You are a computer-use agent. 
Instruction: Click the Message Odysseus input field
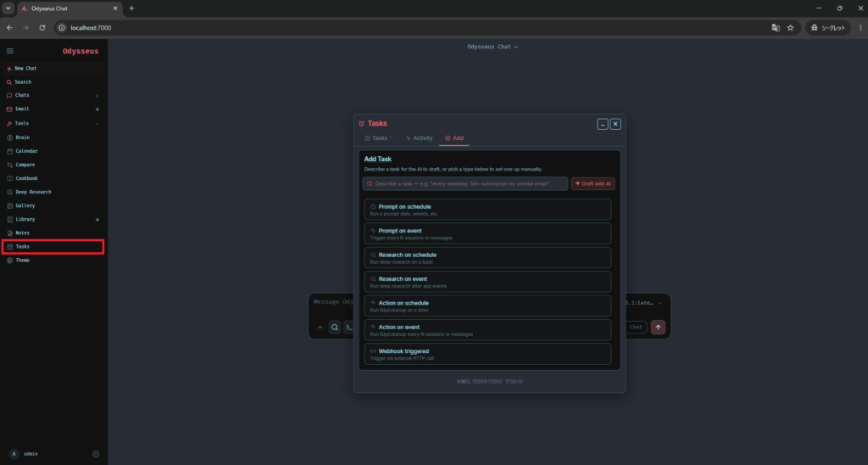(332, 302)
